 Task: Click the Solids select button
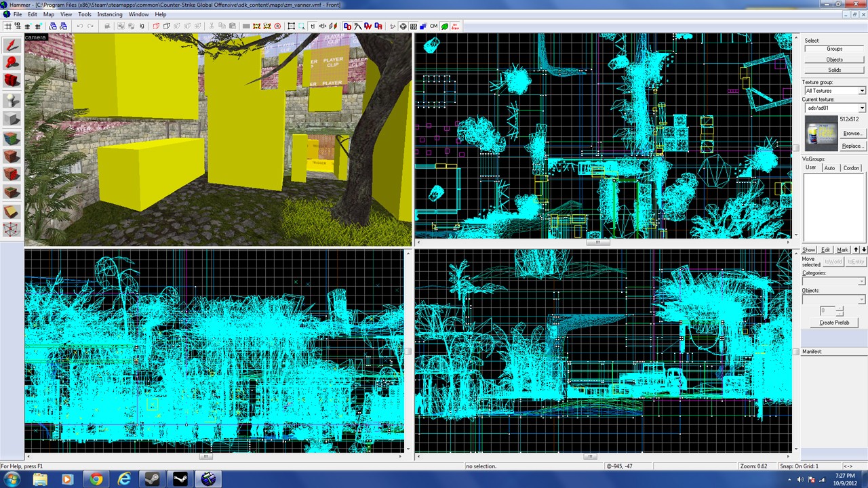point(834,70)
